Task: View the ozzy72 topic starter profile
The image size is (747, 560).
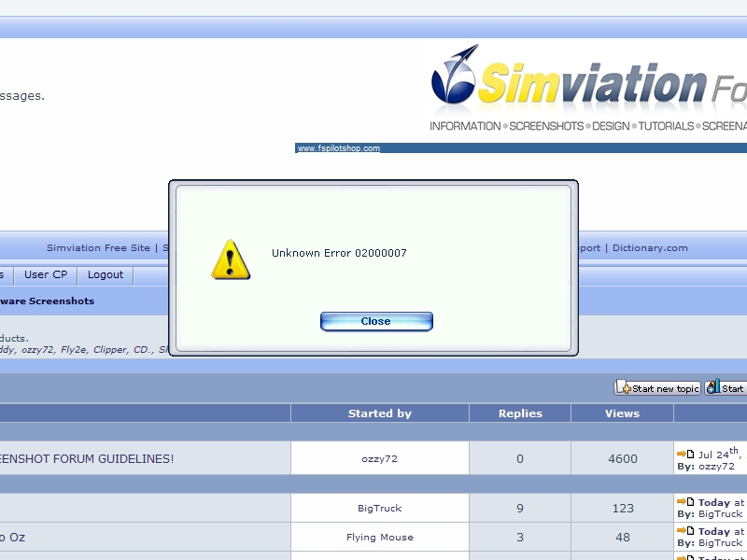Action: point(379,458)
